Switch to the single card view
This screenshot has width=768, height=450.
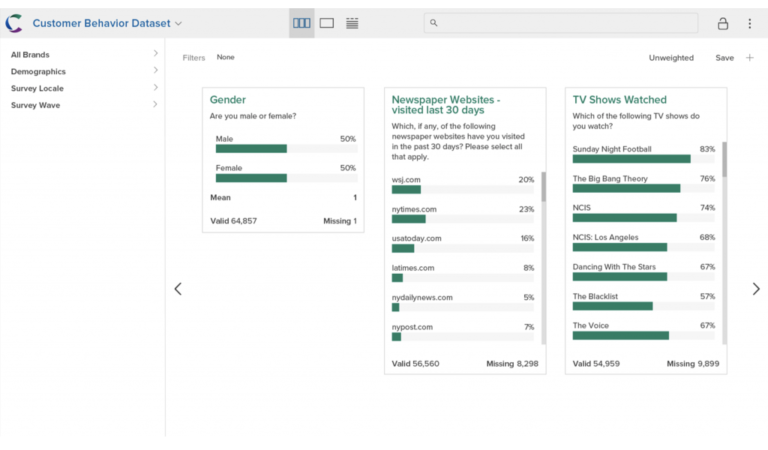327,23
